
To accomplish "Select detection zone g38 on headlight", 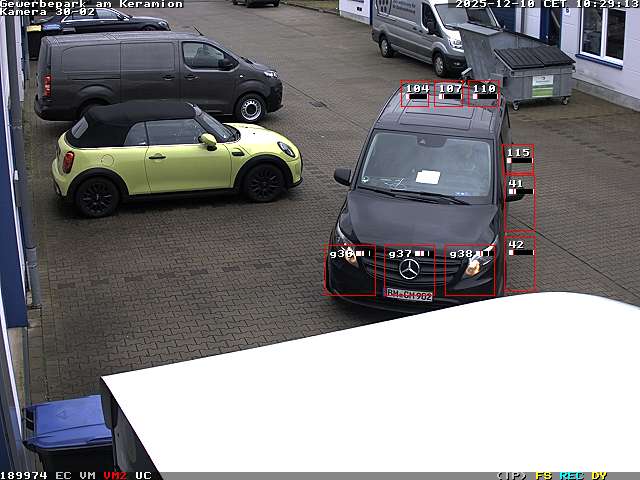I will coord(470,270).
